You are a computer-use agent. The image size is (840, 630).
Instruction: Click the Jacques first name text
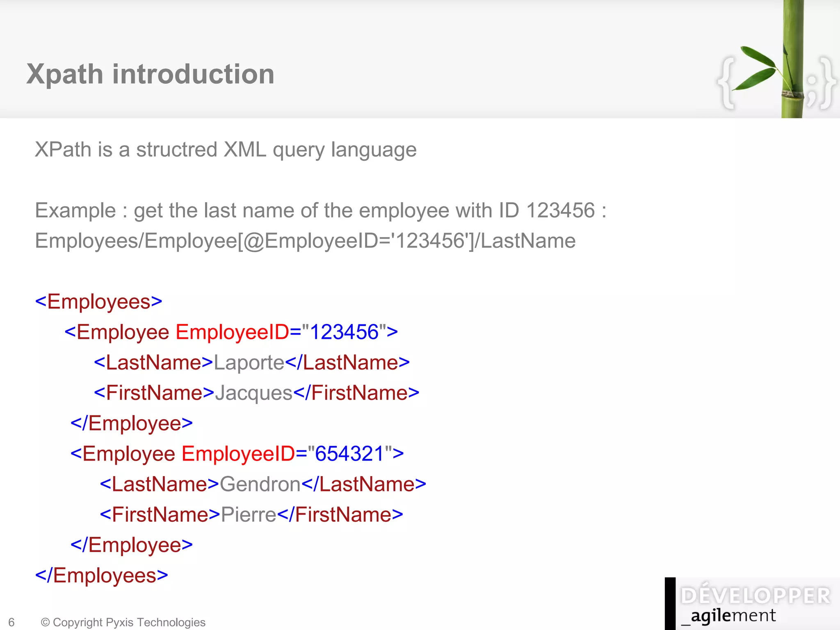[253, 393]
